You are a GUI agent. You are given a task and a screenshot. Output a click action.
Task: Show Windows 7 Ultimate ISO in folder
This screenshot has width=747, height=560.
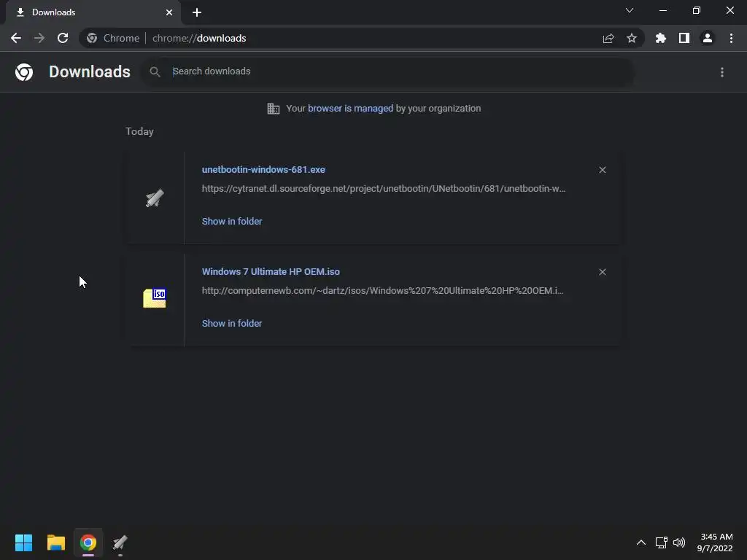[x=232, y=323]
